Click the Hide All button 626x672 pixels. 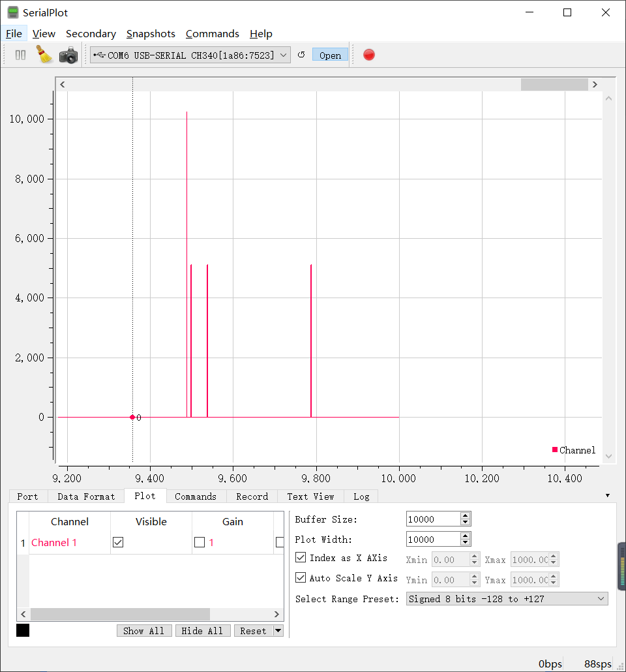click(x=202, y=630)
